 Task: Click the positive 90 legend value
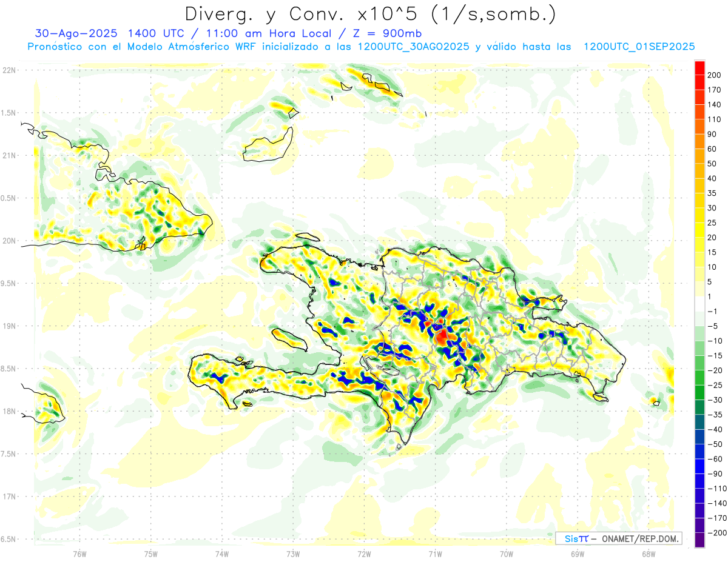713,134
